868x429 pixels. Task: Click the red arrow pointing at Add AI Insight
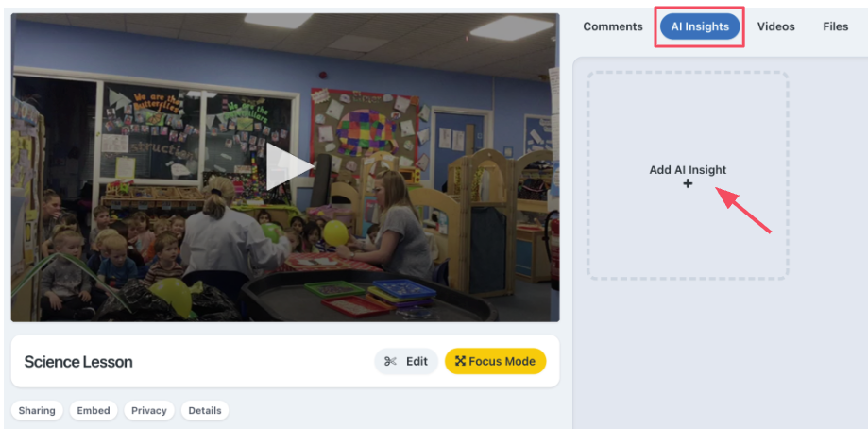coord(743,210)
